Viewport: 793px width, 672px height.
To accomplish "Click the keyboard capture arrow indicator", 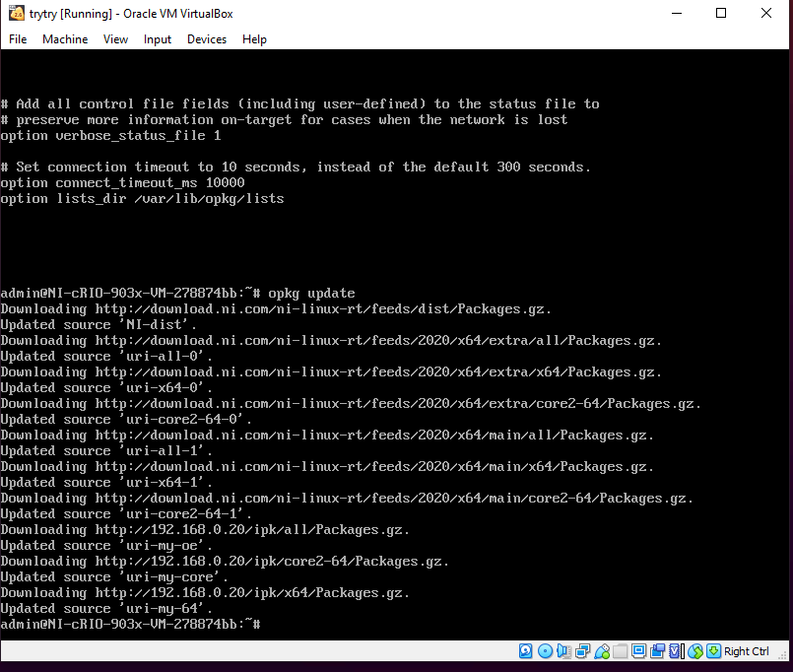I will coord(713,651).
